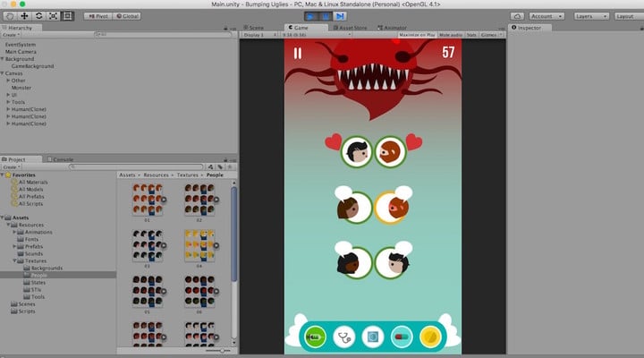Click search-by-label icon in Project panel
Image resolution: width=644 pixels, height=358 pixels.
pos(220,166)
